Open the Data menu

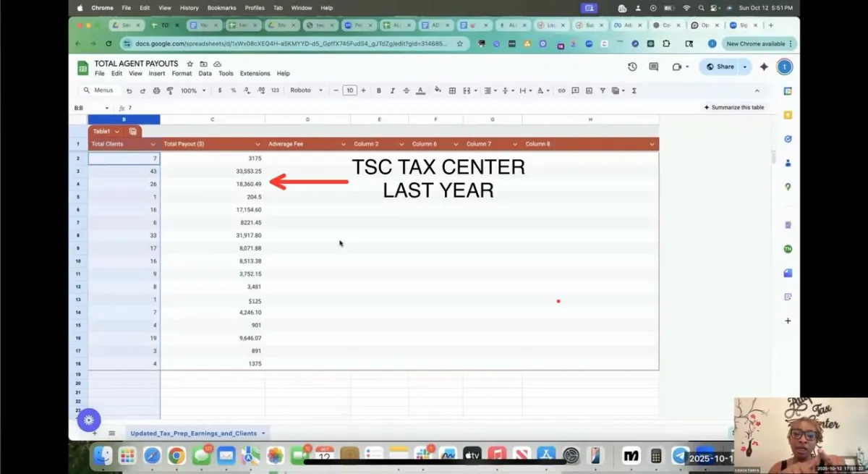(x=205, y=74)
